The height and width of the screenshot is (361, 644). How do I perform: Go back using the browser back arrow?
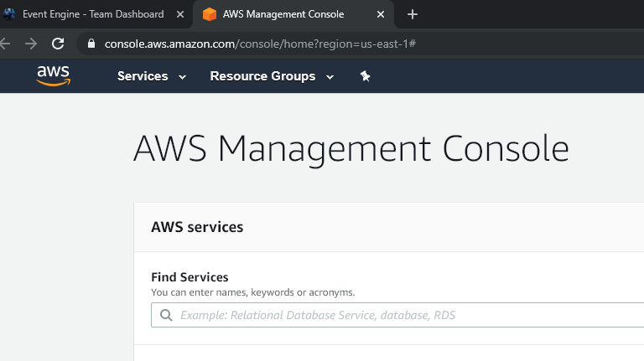point(5,44)
